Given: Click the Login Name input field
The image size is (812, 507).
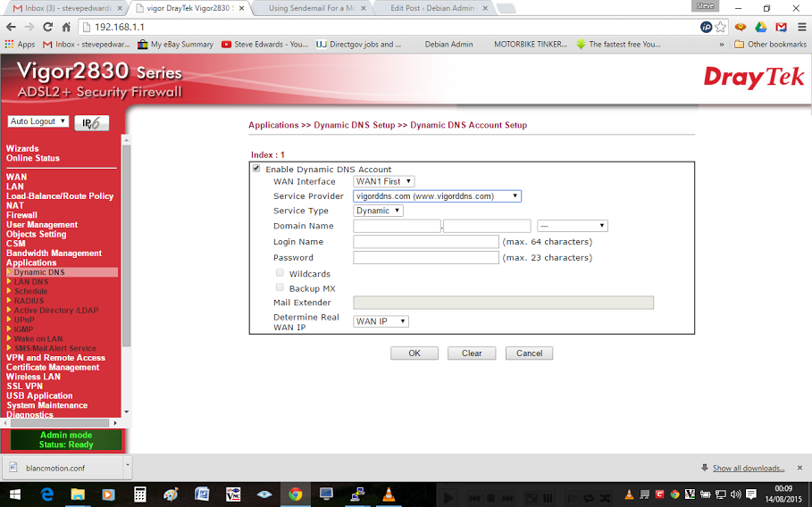Looking at the screenshot, I should (x=426, y=242).
